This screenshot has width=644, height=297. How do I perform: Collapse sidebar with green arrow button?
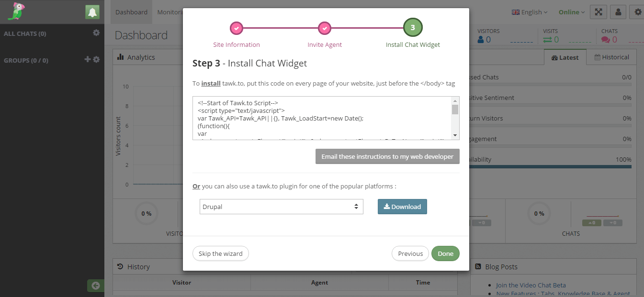pyautogui.click(x=96, y=286)
